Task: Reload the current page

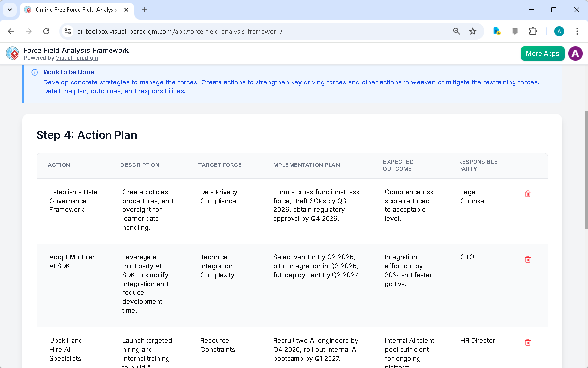Action: [x=46, y=31]
